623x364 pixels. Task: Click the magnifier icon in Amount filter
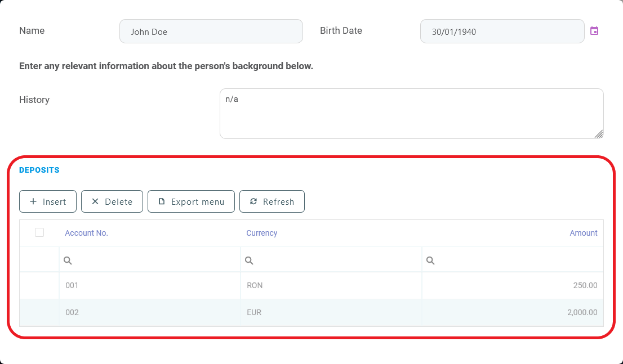coord(430,260)
